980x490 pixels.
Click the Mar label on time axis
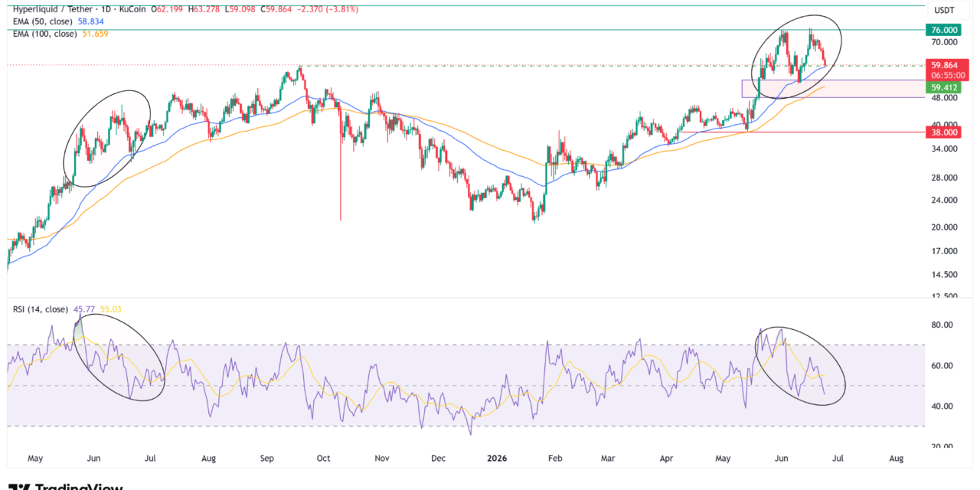tap(607, 459)
